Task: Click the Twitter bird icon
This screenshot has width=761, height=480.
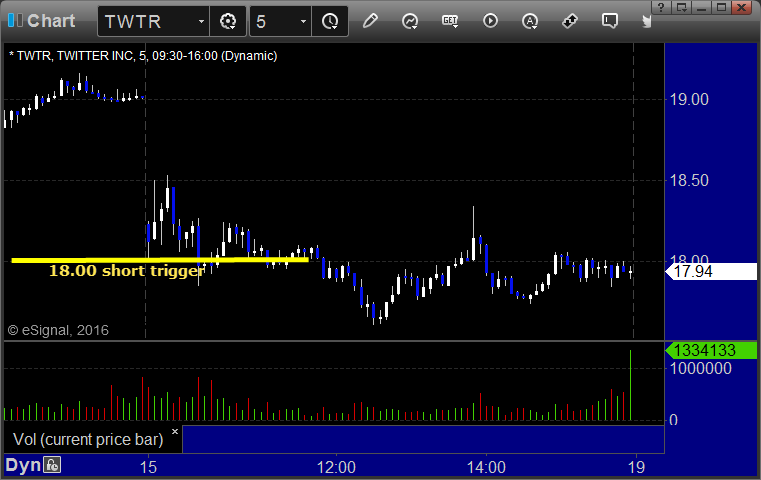Action: point(646,21)
